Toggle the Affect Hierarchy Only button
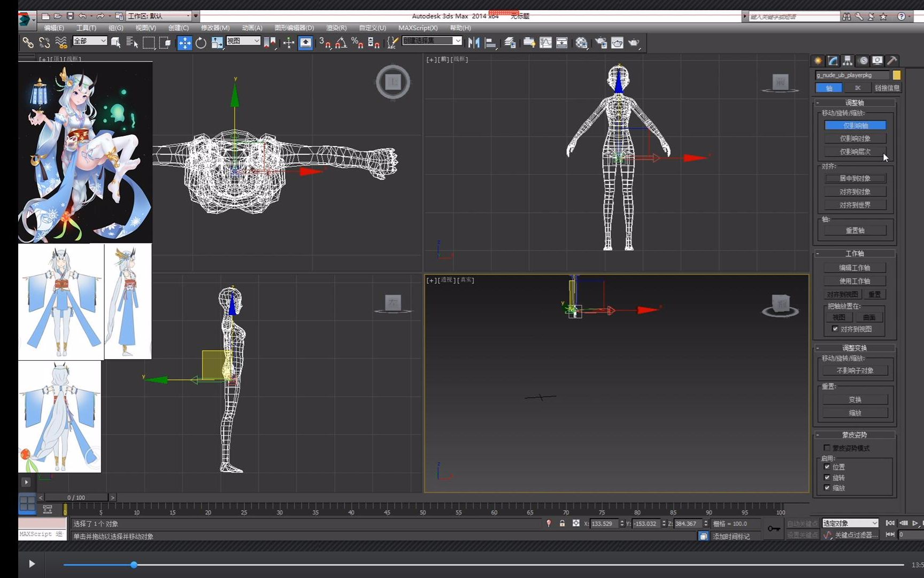924x578 pixels. pyautogui.click(x=855, y=152)
